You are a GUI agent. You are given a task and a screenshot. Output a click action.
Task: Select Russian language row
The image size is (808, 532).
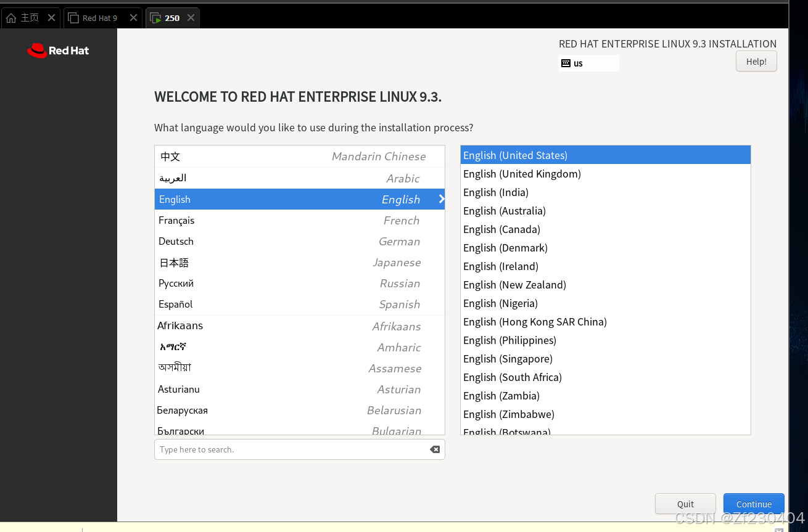click(x=299, y=283)
